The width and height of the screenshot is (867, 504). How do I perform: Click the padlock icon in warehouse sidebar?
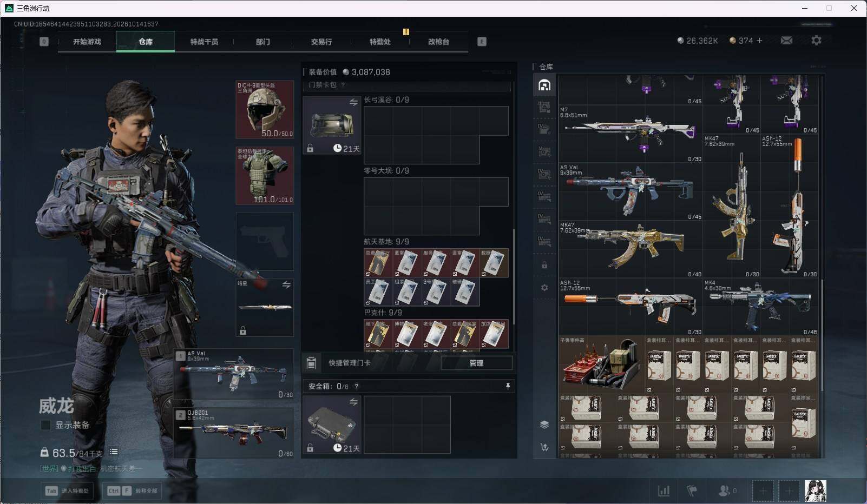click(x=544, y=265)
